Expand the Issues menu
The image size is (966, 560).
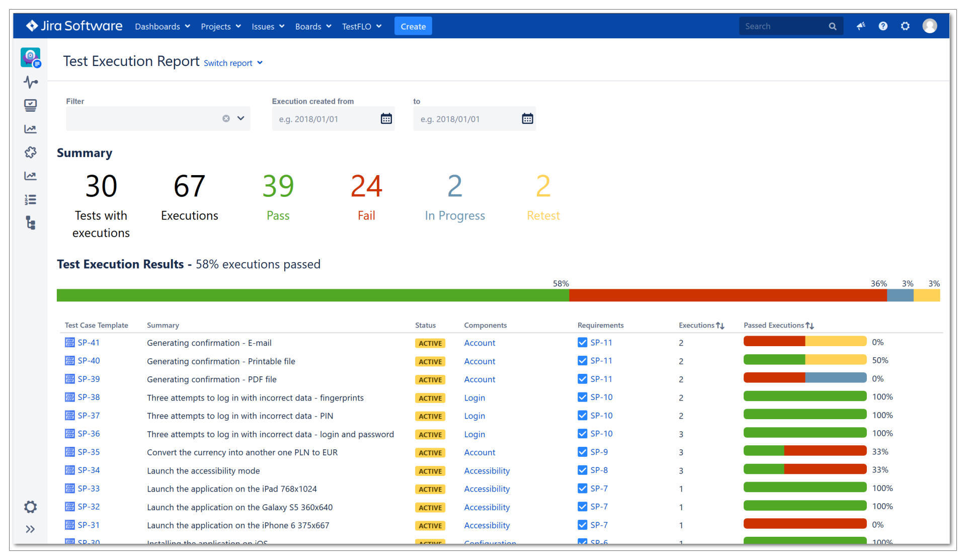coord(268,26)
